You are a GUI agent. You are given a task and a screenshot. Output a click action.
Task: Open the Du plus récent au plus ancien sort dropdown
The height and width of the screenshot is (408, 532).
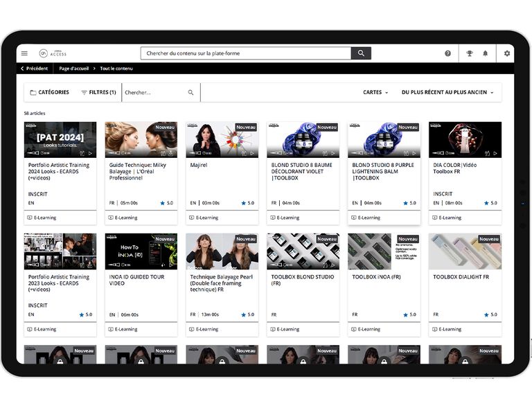click(x=447, y=92)
